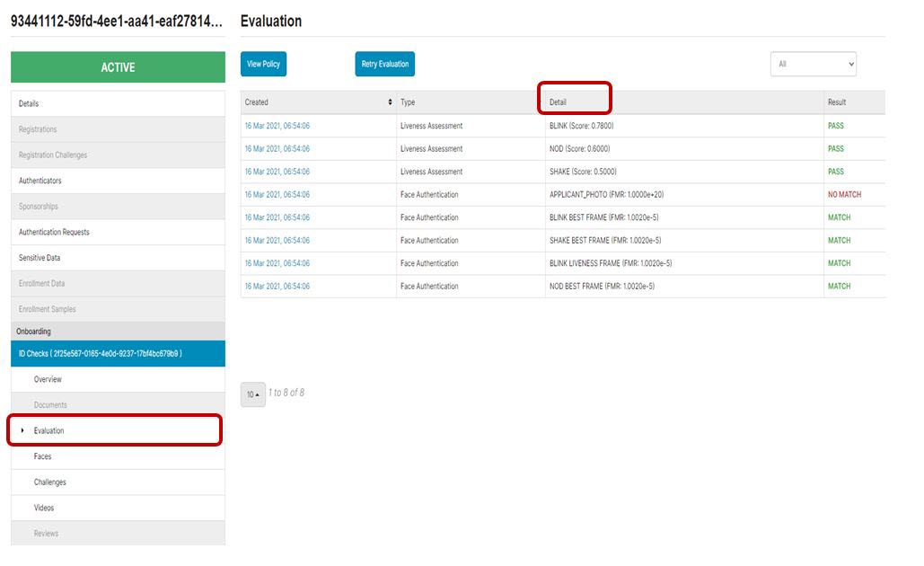924x566 pixels.
Task: Select Challenges under ID Checks
Action: click(49, 482)
